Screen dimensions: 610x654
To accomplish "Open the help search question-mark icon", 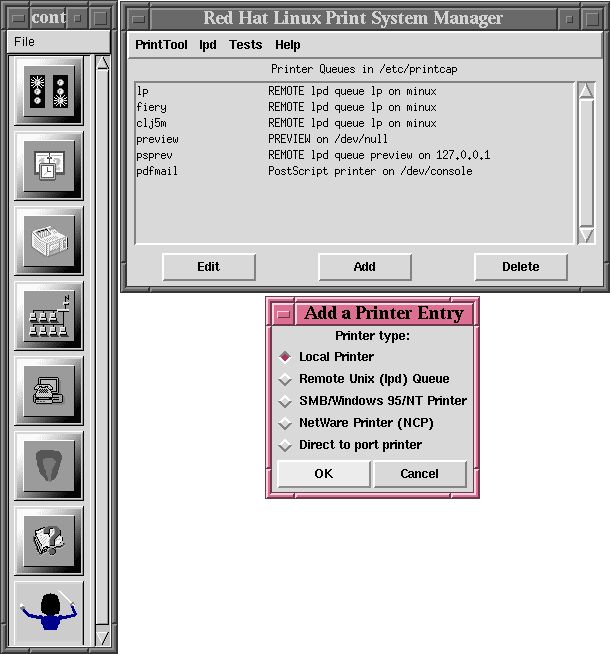I will pyautogui.click(x=49, y=541).
